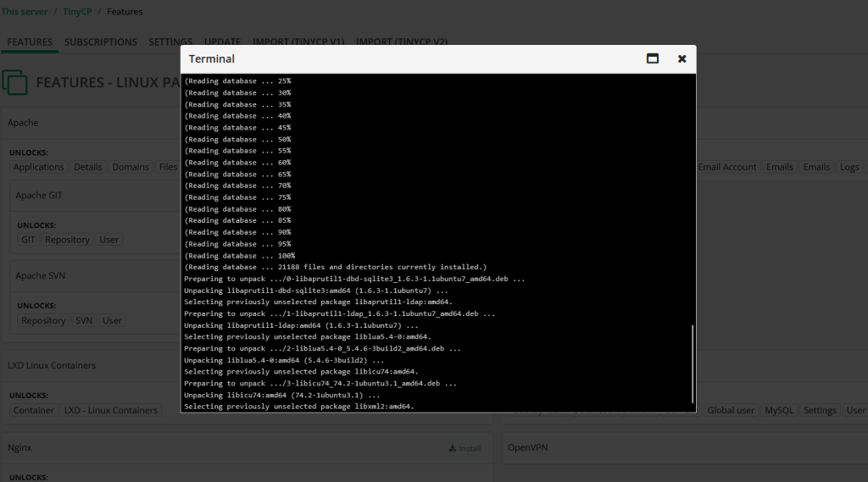Click the Apache feature heading
Image resolution: width=868 pixels, height=482 pixels.
pos(23,123)
